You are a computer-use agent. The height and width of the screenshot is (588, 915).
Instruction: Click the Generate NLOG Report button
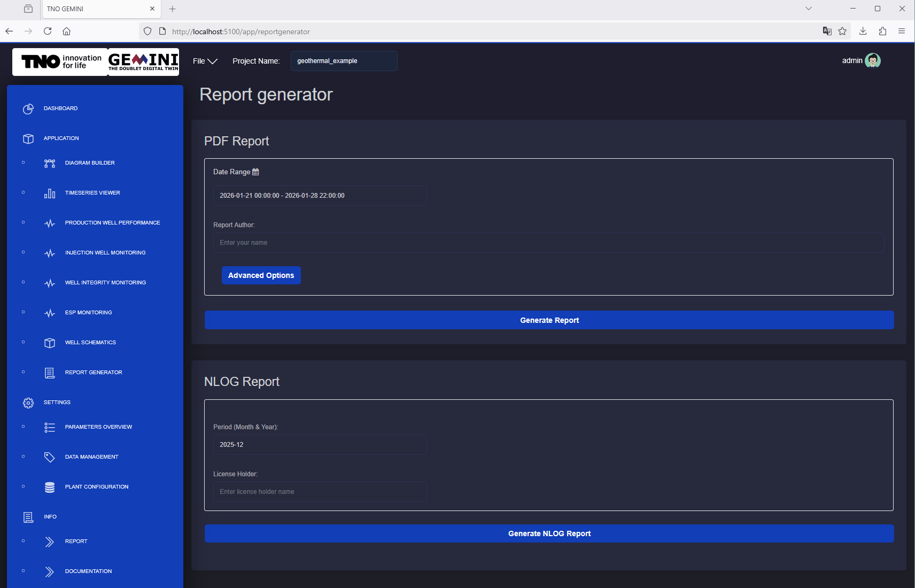pyautogui.click(x=549, y=533)
